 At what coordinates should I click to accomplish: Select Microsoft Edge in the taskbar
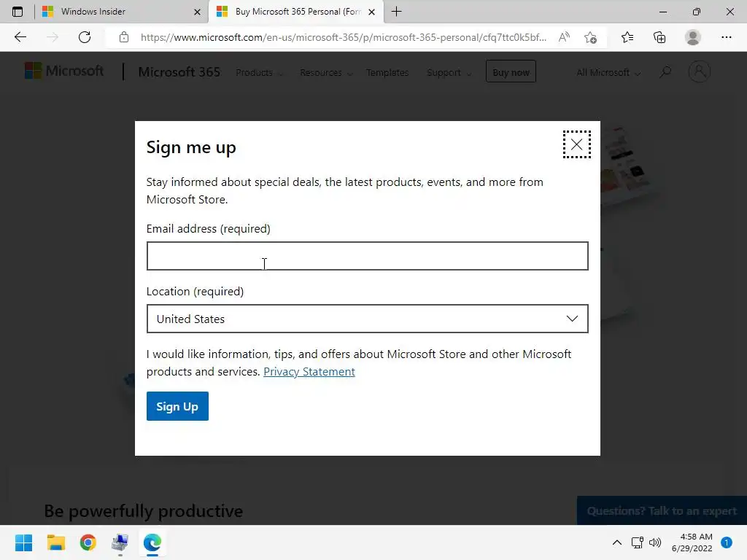click(x=152, y=542)
